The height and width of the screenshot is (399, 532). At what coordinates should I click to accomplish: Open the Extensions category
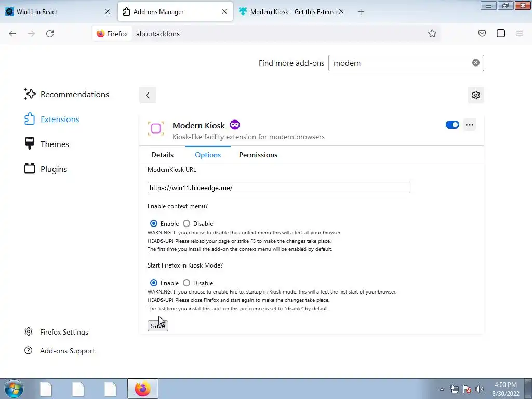[x=52, y=119]
